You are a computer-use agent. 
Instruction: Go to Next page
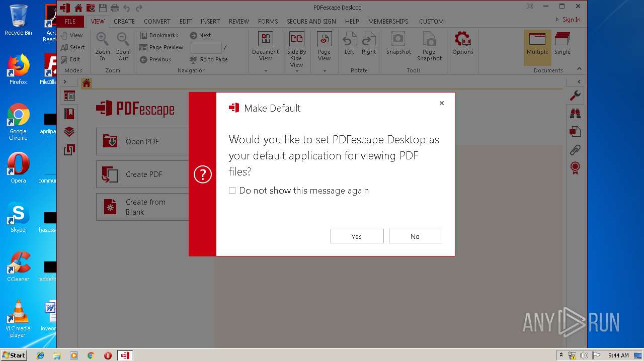(x=200, y=35)
